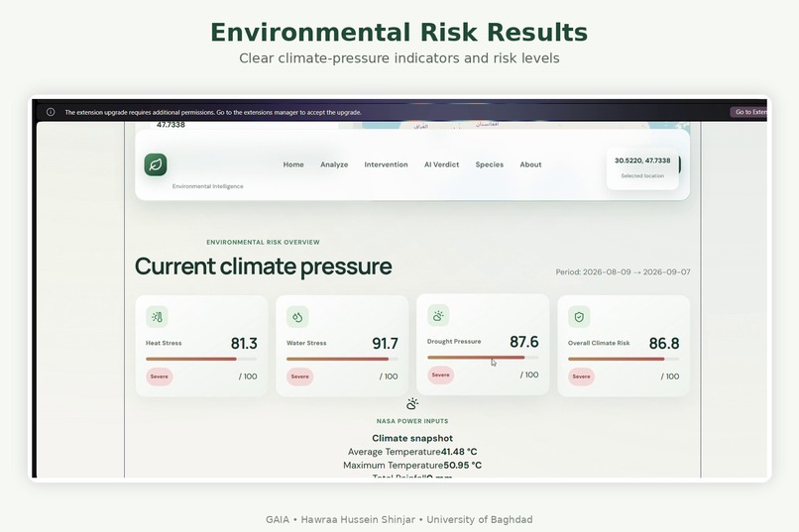Click the Drought Pressure value 87.6
Screen dimensions: 799x532
(524, 342)
